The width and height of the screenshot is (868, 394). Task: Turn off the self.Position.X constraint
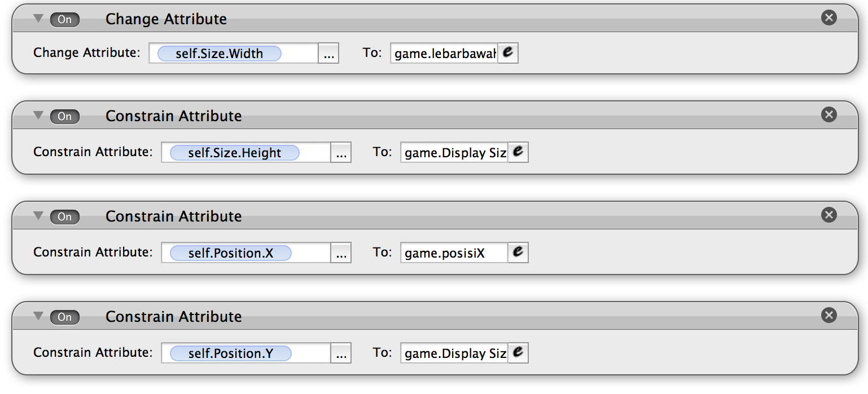pos(65,217)
